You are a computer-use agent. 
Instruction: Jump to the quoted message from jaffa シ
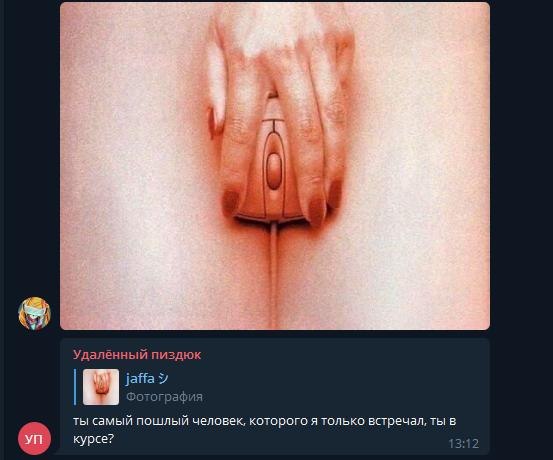coord(139,387)
